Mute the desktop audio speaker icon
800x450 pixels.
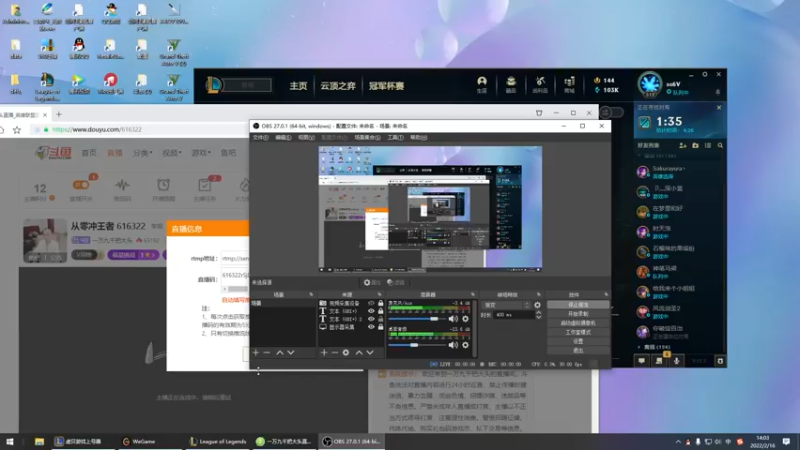[x=453, y=345]
